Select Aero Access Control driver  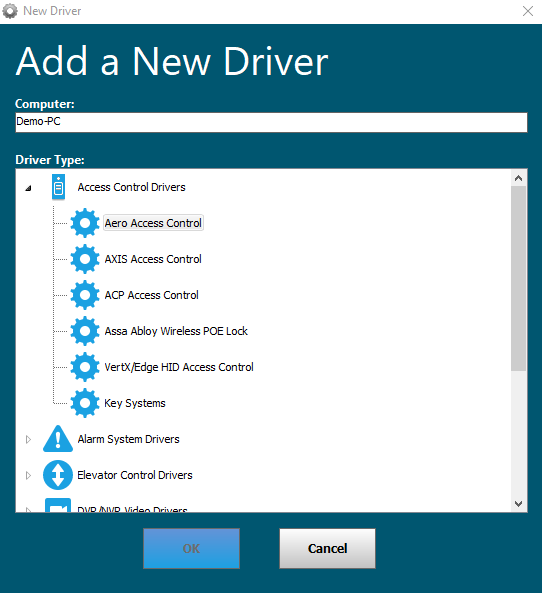[153, 223]
